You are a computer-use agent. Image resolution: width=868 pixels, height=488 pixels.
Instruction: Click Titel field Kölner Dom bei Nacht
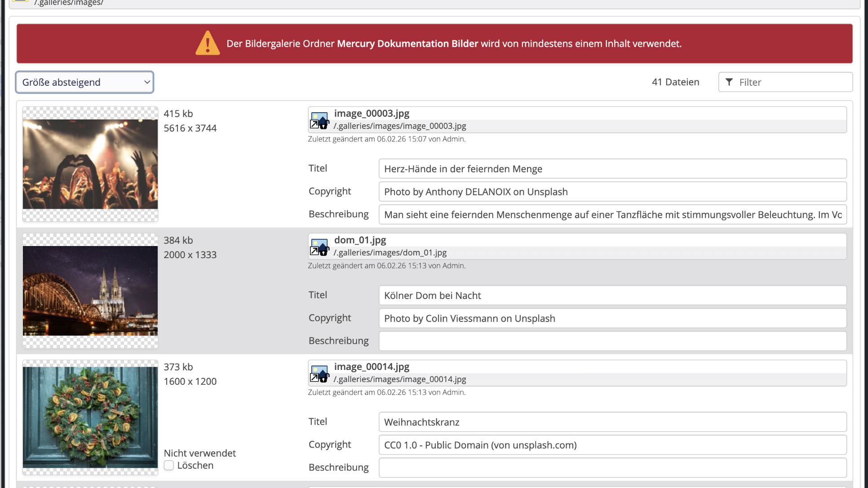point(612,295)
